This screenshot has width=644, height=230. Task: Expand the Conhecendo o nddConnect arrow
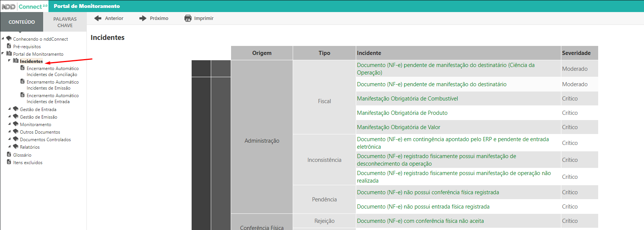(x=3, y=38)
